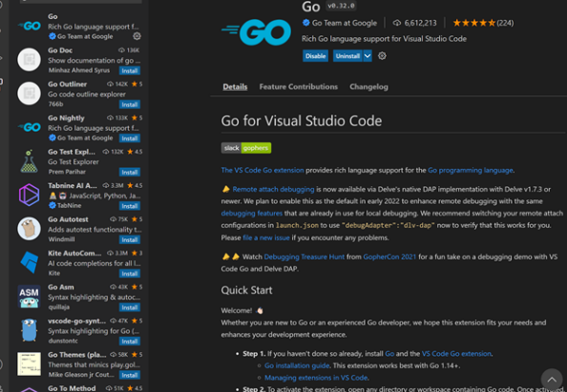Click the v0.32.0 version label
The height and width of the screenshot is (392, 567).
341,6
